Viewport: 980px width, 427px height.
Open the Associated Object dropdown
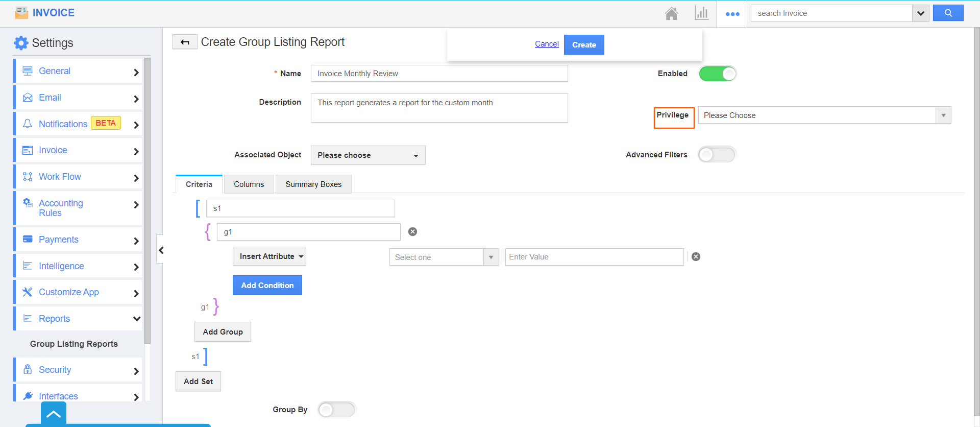point(367,155)
